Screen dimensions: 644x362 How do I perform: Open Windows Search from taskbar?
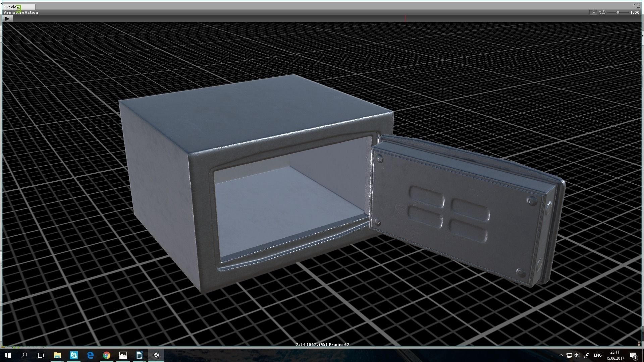point(24,355)
